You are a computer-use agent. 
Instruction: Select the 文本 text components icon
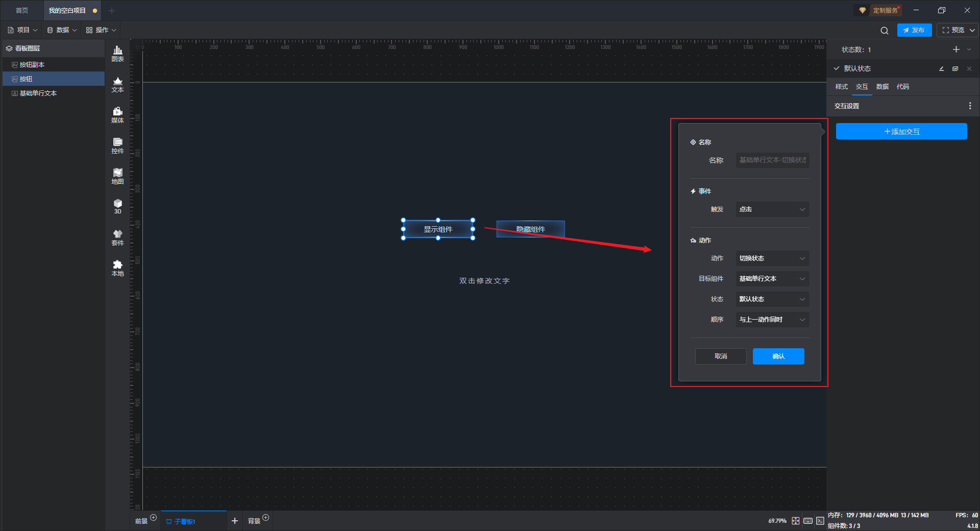tap(117, 84)
